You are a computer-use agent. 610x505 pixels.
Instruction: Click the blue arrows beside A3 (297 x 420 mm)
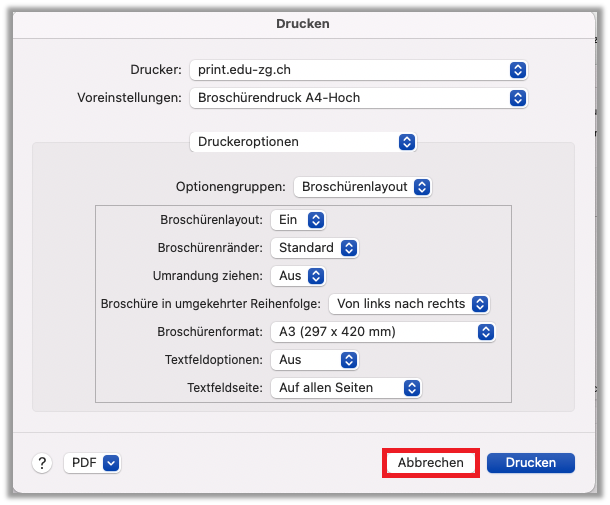[x=486, y=332]
